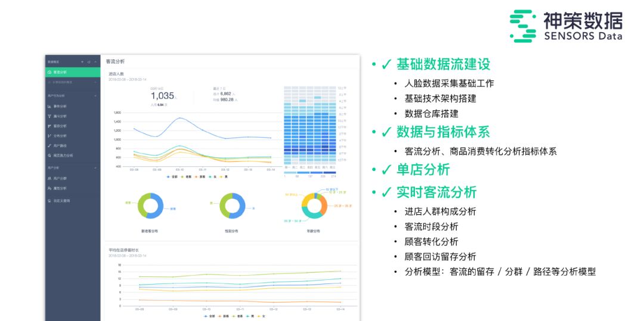Viewport: 644px width, 321px height.
Task: Click the 用户路径 path icon
Action: pos(49,145)
